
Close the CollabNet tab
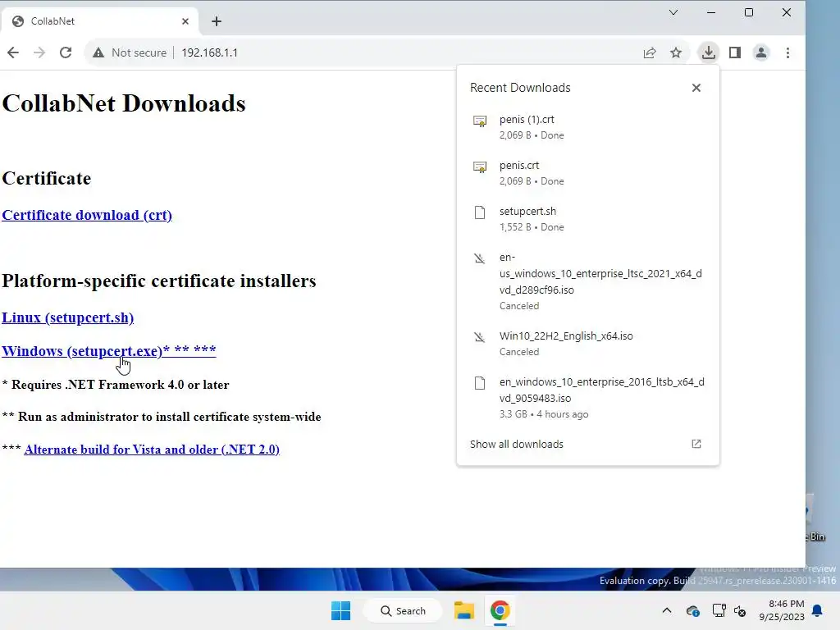click(x=185, y=21)
